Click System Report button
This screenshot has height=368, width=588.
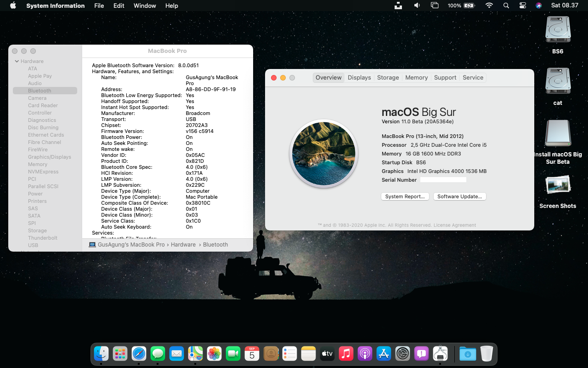(405, 196)
